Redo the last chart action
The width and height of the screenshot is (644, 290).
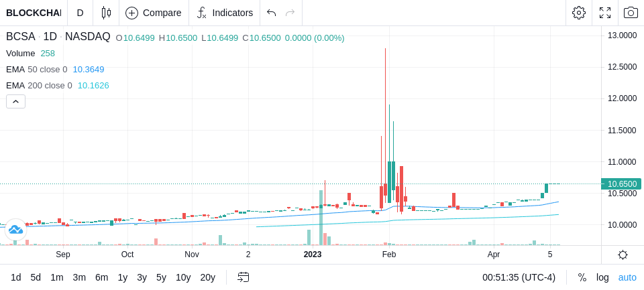[290, 13]
